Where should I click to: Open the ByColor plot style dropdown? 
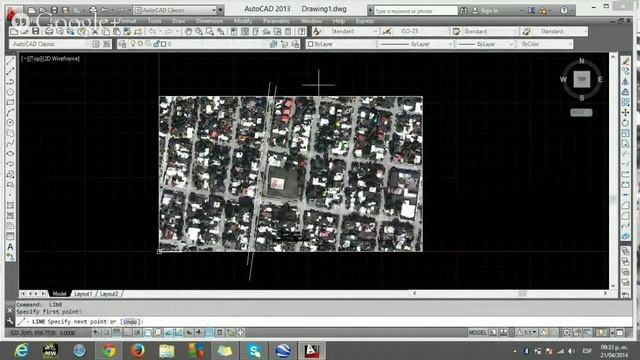pyautogui.click(x=544, y=44)
